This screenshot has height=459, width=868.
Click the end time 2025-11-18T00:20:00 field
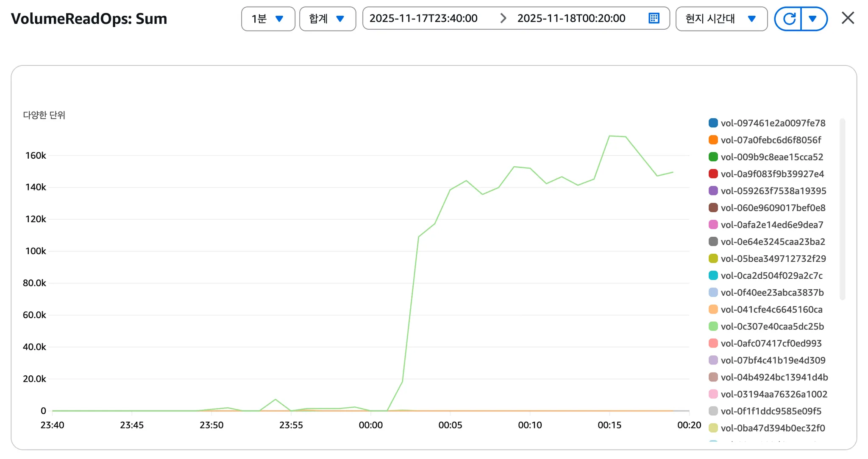571,18
